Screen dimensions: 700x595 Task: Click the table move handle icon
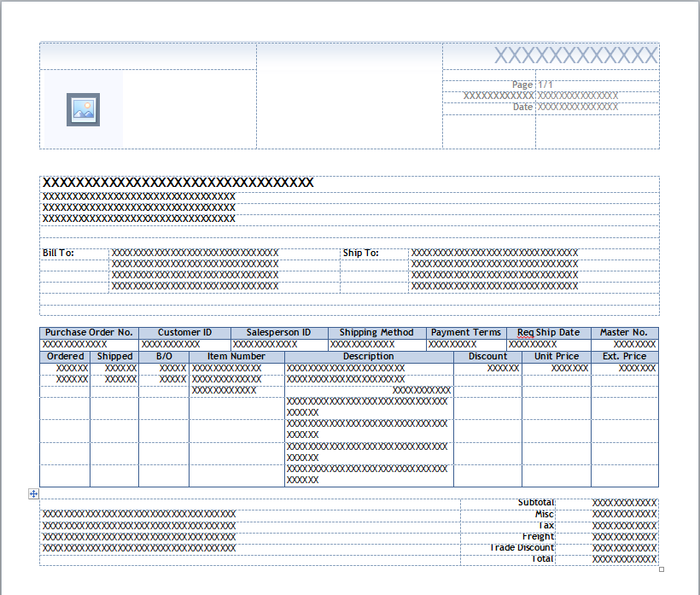click(x=32, y=493)
